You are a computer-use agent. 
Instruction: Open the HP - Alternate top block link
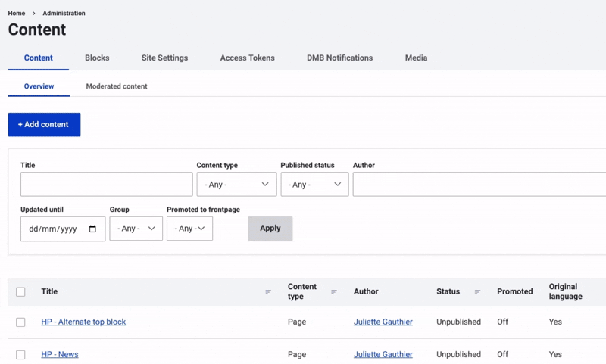(83, 322)
